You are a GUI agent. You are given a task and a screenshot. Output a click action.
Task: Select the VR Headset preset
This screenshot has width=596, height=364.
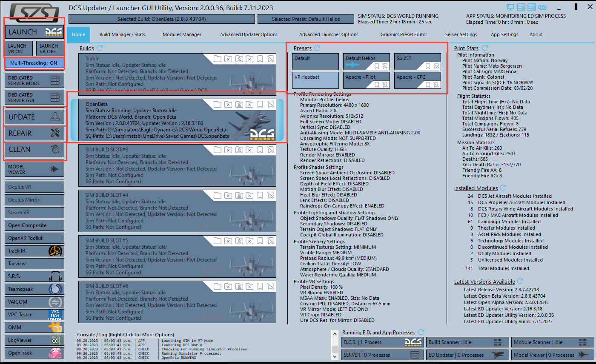[x=315, y=80]
